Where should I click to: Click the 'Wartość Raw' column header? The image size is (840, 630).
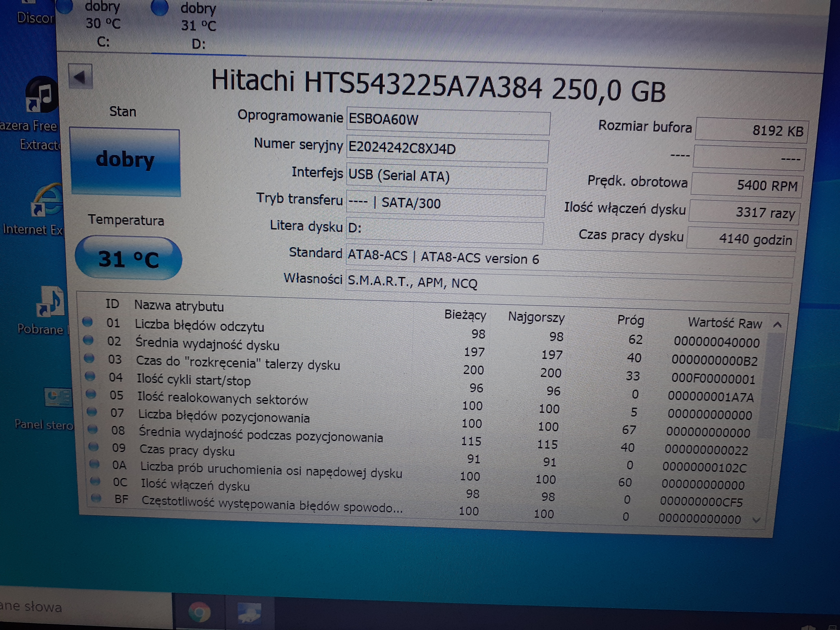(725, 323)
